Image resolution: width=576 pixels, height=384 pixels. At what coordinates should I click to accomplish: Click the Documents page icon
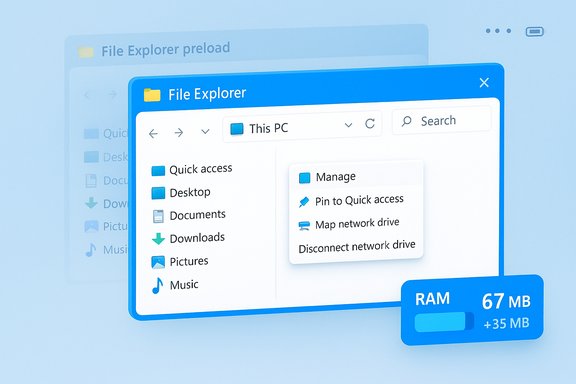158,216
